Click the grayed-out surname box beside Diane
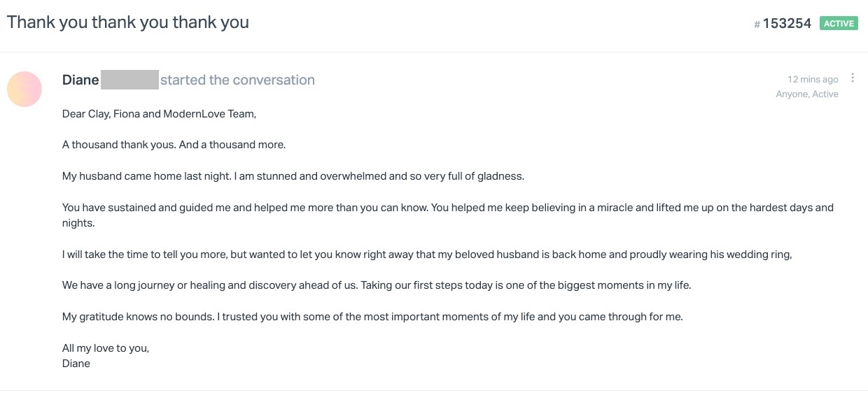The image size is (868, 414). click(129, 80)
